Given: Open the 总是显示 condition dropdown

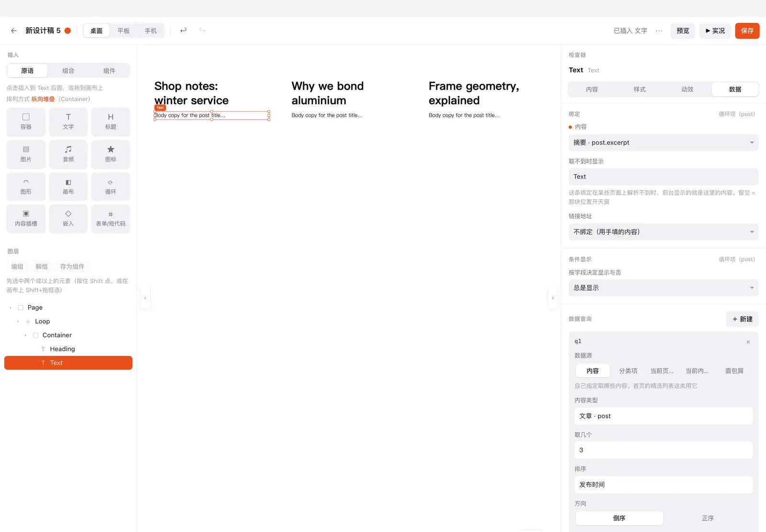Looking at the screenshot, I should tap(663, 288).
